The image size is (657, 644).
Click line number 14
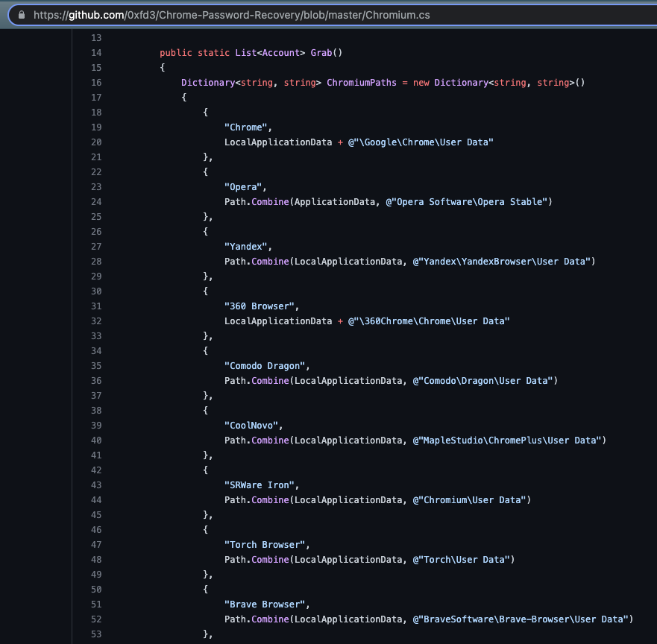(96, 53)
